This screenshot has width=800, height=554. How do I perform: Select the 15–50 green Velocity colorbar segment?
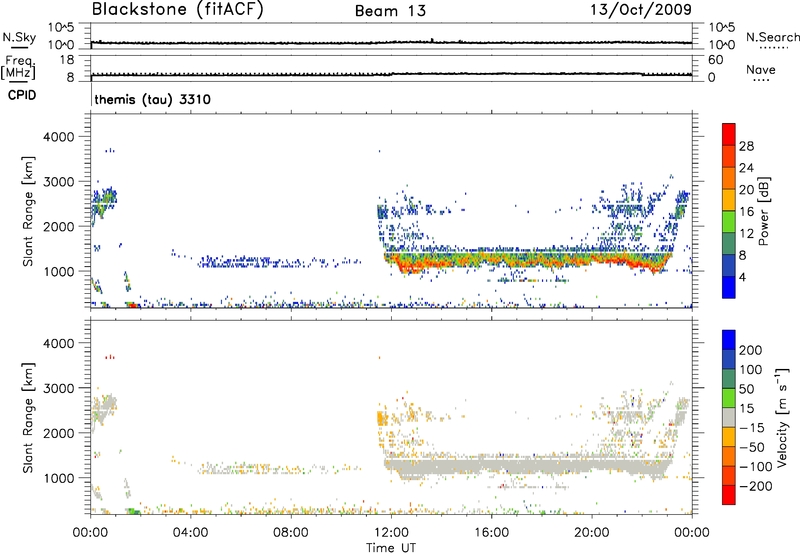click(x=729, y=398)
